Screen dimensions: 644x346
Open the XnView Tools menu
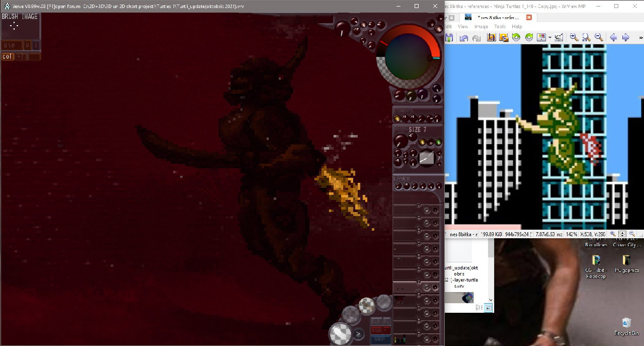click(500, 27)
